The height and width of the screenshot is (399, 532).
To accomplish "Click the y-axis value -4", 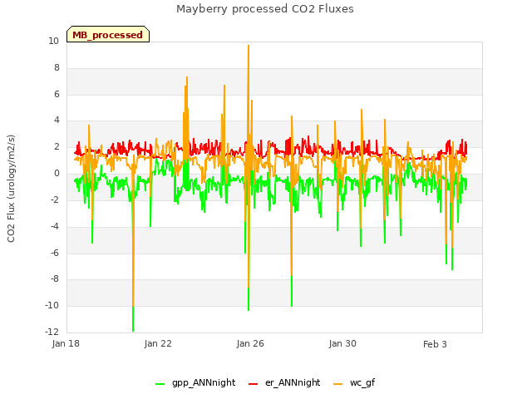I will point(55,226).
